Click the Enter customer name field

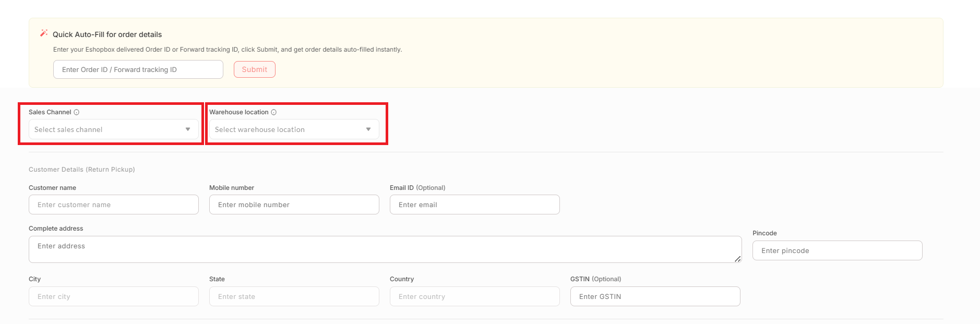tap(113, 205)
